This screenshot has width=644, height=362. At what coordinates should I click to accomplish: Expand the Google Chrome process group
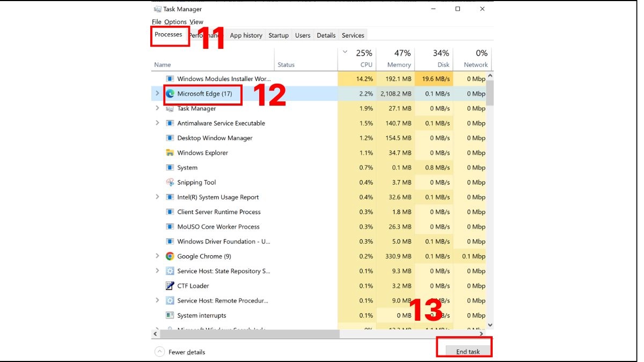point(157,256)
